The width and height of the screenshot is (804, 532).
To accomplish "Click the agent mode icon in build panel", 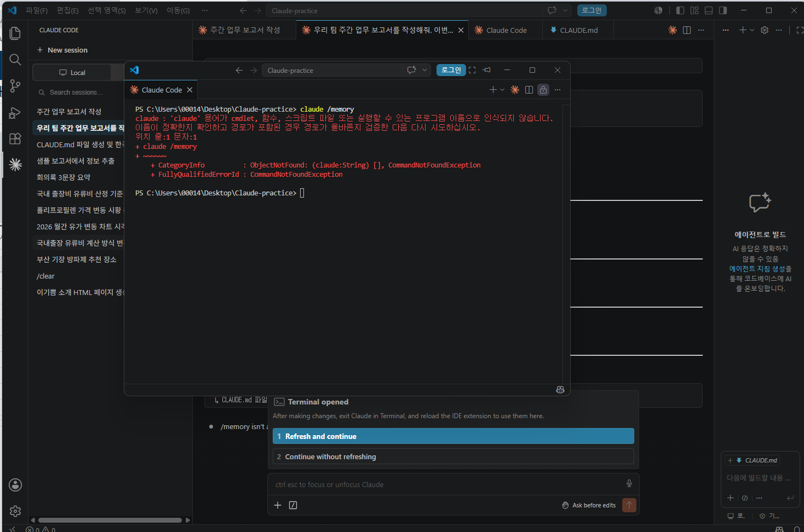I will pos(745,498).
